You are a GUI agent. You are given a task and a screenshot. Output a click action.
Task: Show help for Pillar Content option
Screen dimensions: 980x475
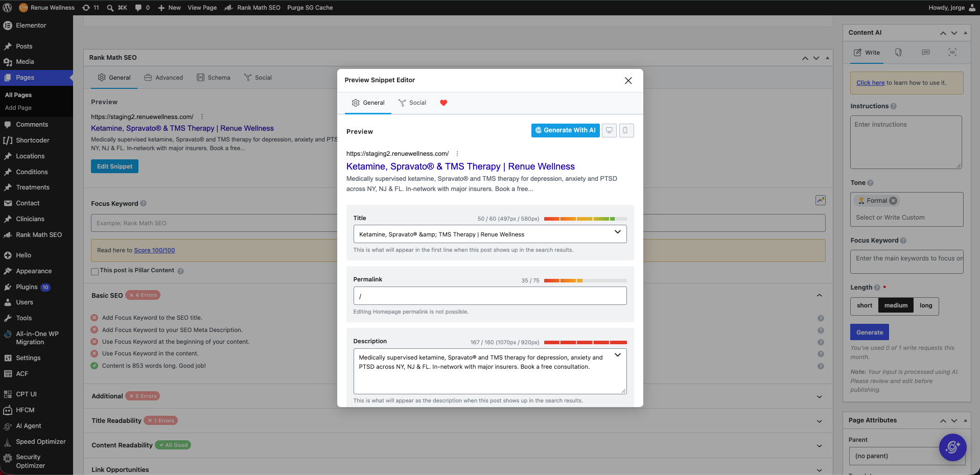coord(180,271)
